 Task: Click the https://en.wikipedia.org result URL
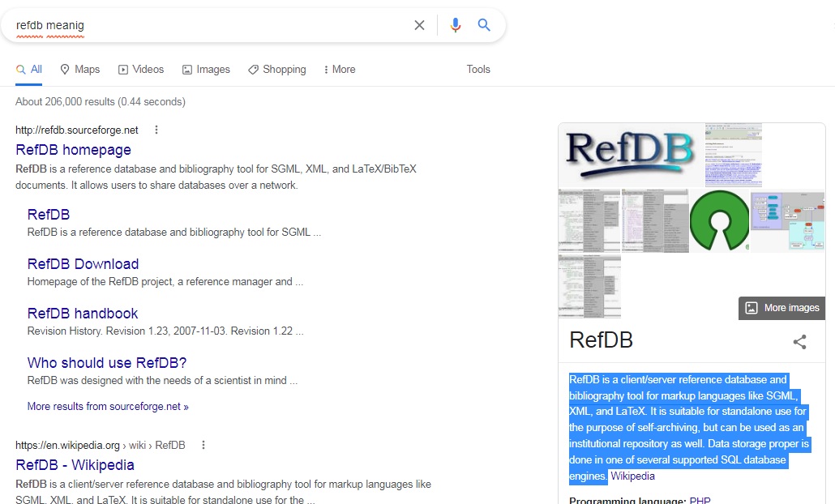(x=100, y=446)
